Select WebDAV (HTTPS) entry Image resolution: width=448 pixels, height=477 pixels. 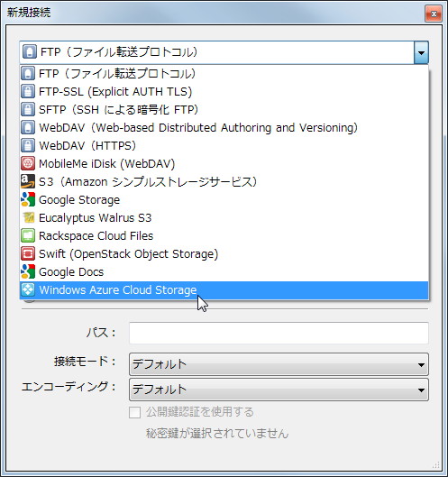tap(224, 145)
